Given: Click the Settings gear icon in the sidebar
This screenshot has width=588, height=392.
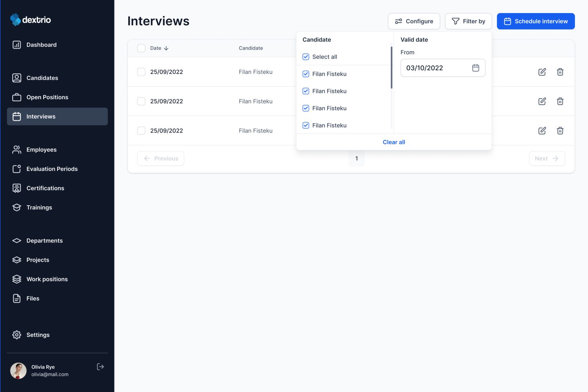Looking at the screenshot, I should click(x=16, y=335).
